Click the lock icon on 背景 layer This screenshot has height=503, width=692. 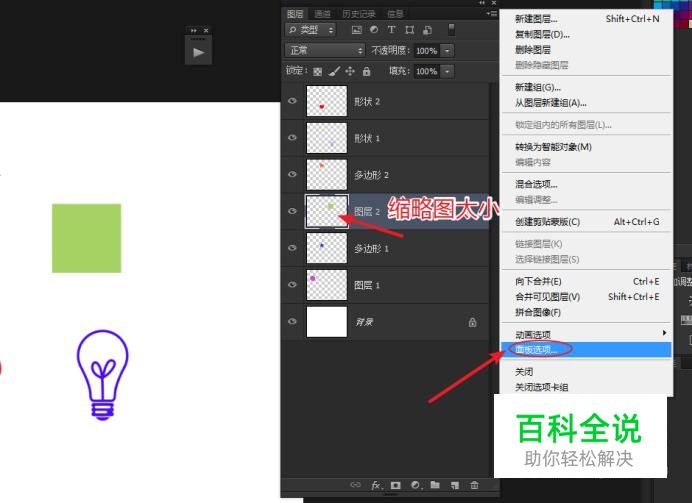tap(472, 322)
